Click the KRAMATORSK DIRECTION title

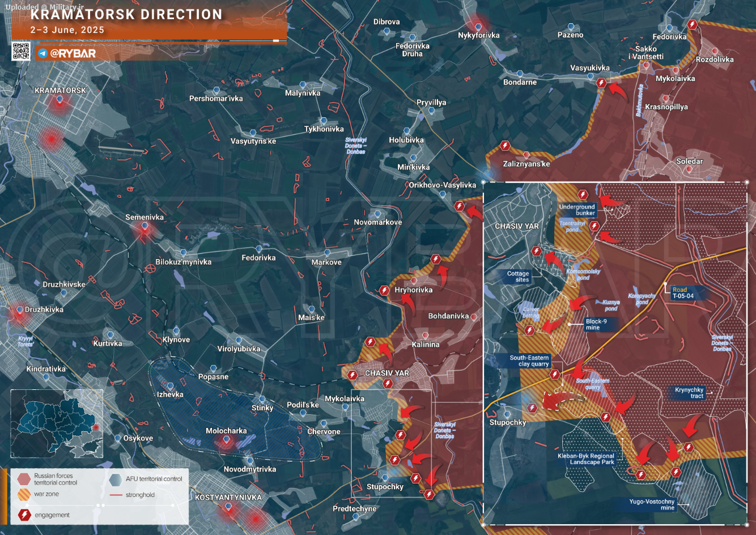[x=126, y=15]
